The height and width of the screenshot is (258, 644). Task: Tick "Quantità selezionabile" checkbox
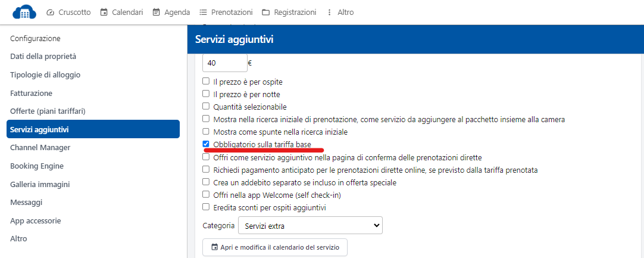click(x=206, y=107)
